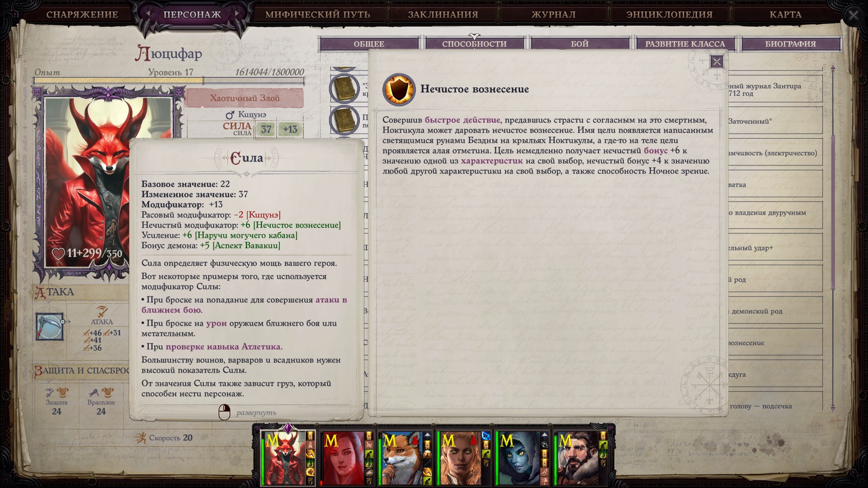Close the Нечистое вознесение description panel
The width and height of the screenshot is (868, 488).
point(717,62)
